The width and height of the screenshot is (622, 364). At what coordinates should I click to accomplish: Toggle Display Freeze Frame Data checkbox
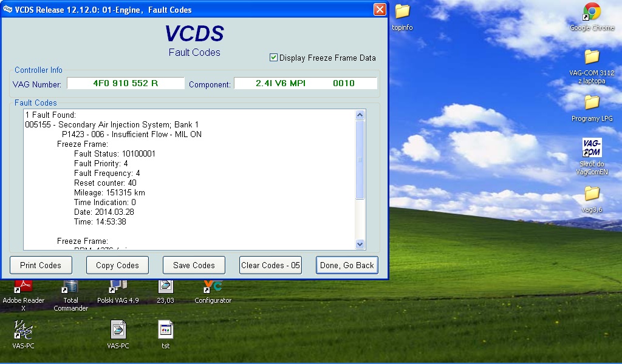click(x=273, y=58)
